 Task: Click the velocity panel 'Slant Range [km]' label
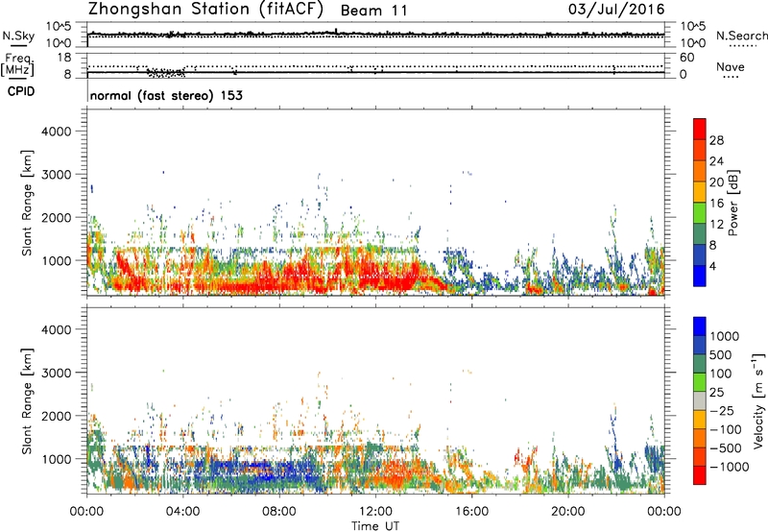point(27,400)
